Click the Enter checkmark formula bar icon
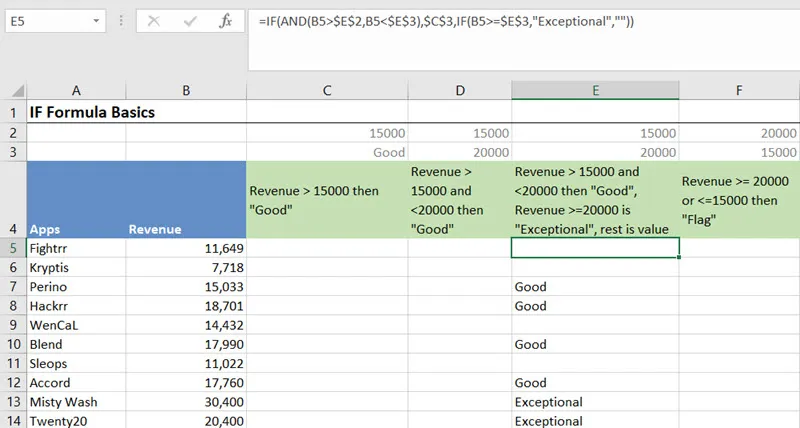This screenshot has height=428, width=800. (190, 21)
